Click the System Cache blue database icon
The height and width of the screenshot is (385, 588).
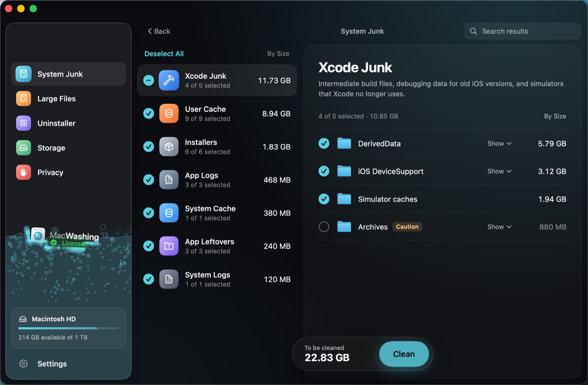click(169, 213)
